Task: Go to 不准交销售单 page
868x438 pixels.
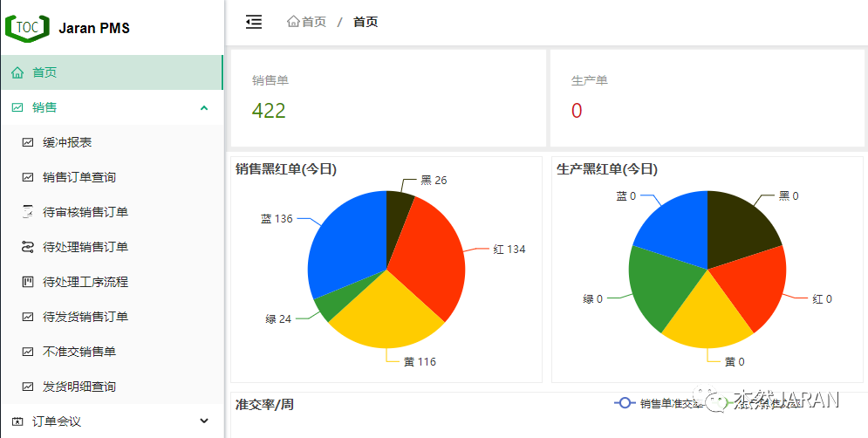Action: coord(79,352)
